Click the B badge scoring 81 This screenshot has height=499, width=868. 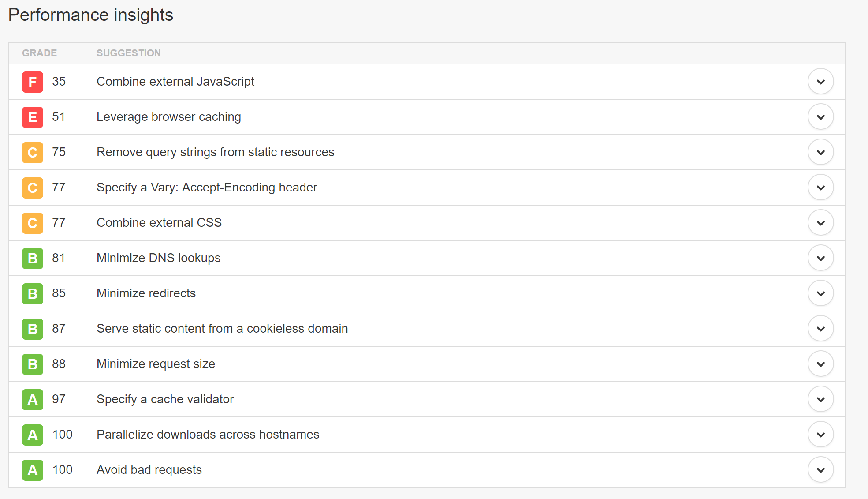coord(33,259)
